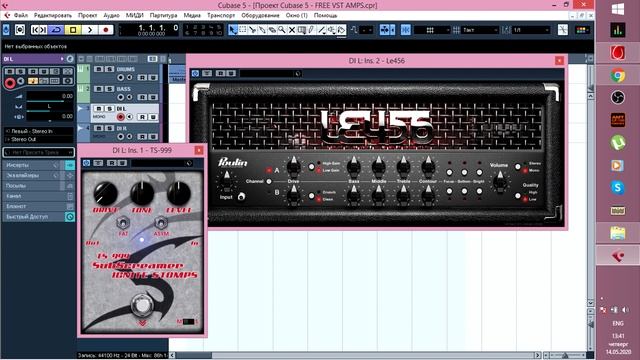Select the Split scissors tool

click(252, 30)
